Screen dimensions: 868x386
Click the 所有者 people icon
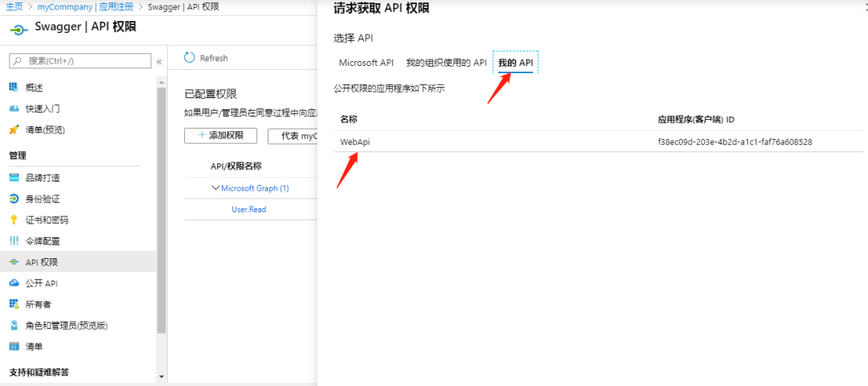[x=14, y=304]
